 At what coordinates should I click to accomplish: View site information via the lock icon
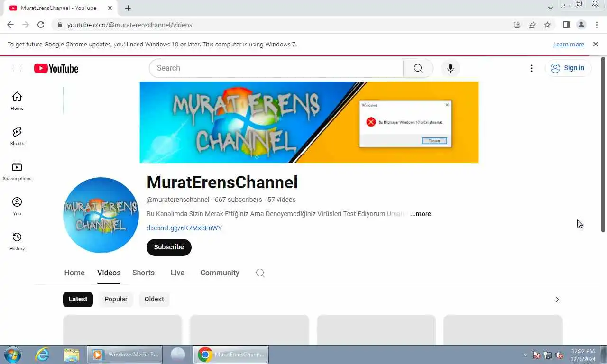click(x=60, y=25)
